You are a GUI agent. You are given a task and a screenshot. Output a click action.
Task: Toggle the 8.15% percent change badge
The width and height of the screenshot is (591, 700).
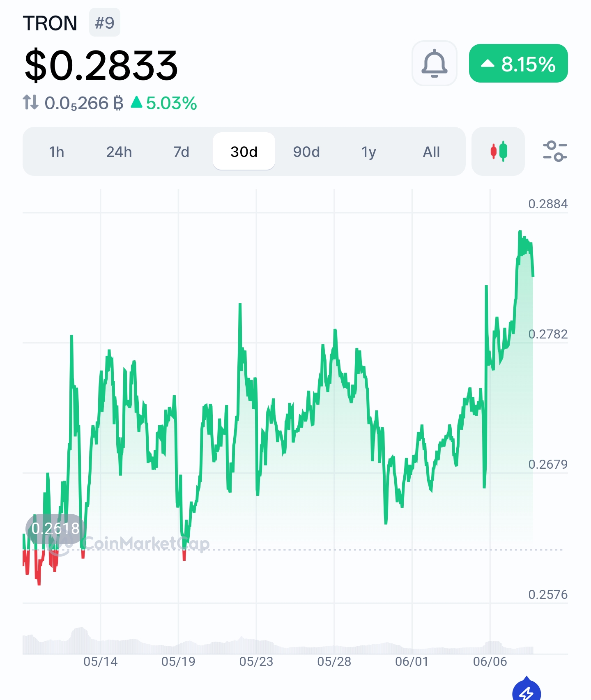pyautogui.click(x=518, y=64)
